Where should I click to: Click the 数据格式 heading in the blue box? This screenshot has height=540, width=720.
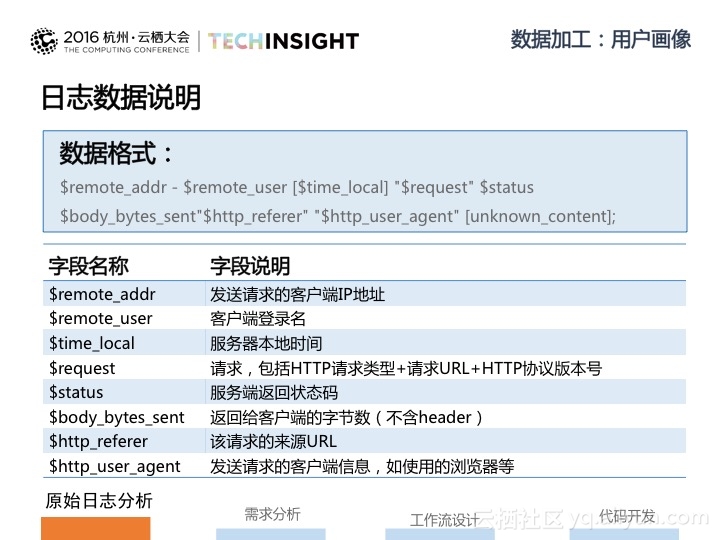coord(117,154)
